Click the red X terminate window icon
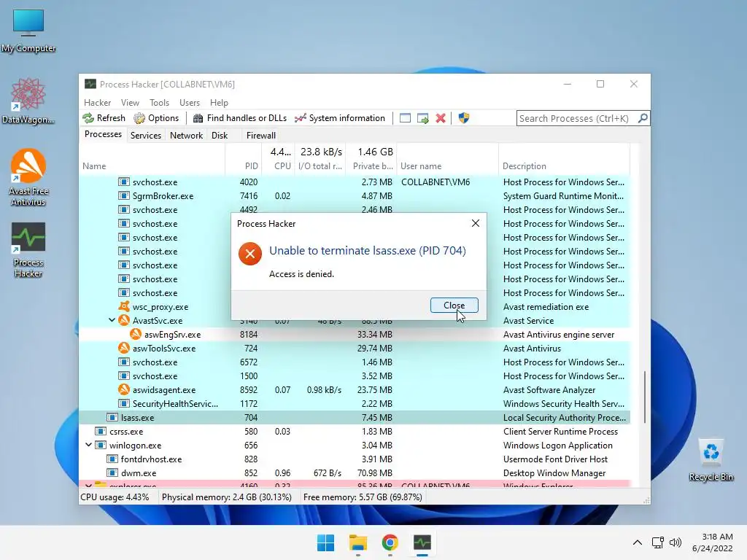747x560 pixels. click(441, 118)
